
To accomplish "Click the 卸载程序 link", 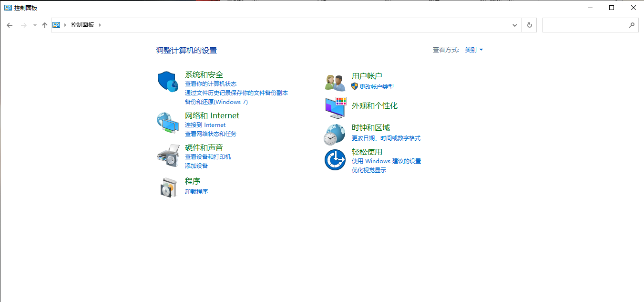I will click(196, 192).
